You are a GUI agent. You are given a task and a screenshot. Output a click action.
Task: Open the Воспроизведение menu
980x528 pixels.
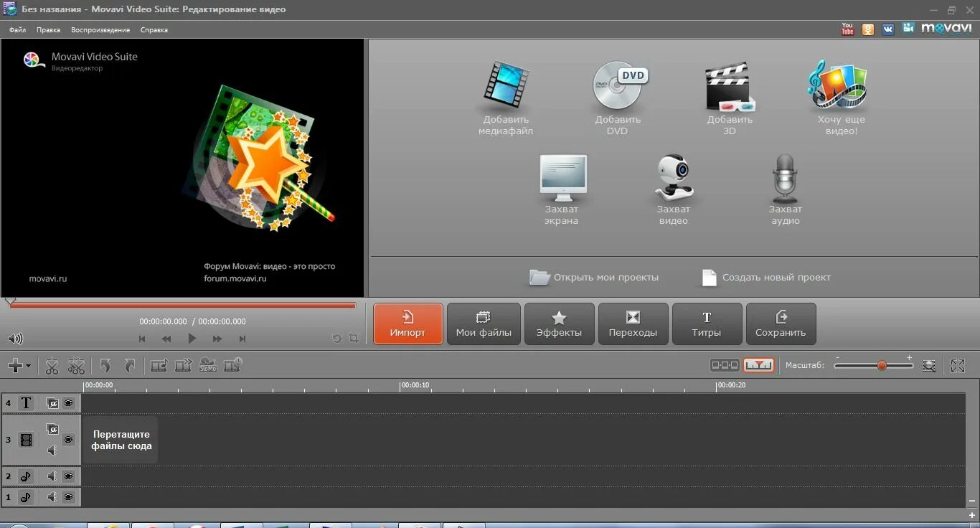100,30
